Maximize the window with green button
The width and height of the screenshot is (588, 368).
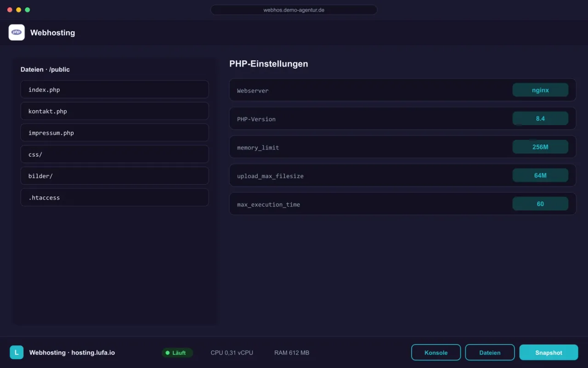pos(28,10)
